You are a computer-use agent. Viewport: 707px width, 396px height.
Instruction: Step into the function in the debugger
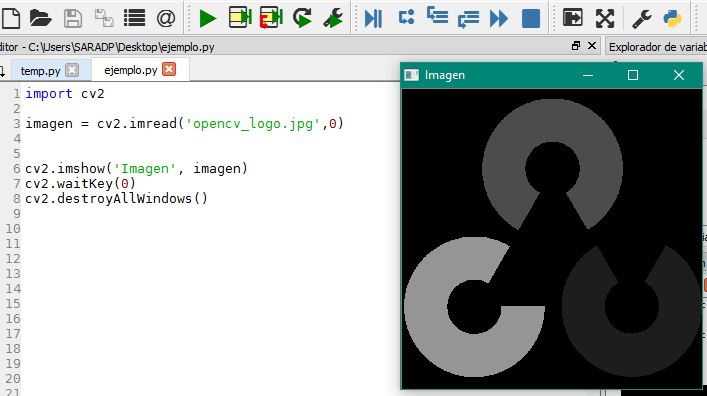click(x=437, y=16)
